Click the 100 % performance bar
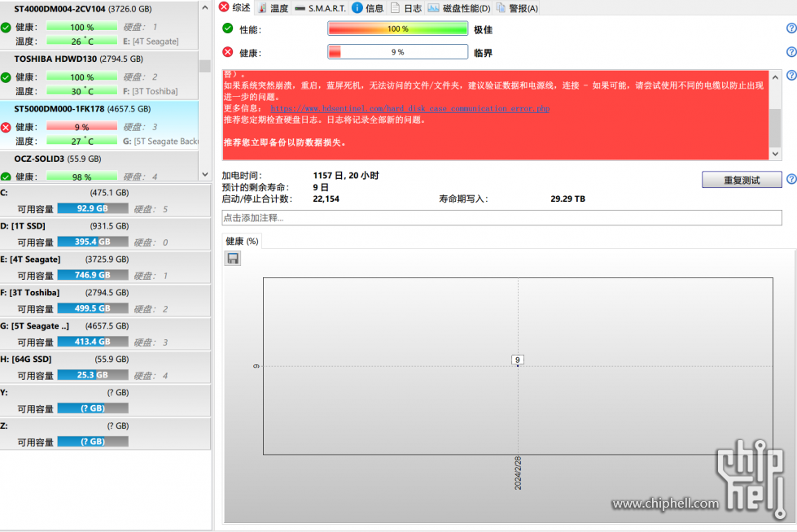 (397, 29)
